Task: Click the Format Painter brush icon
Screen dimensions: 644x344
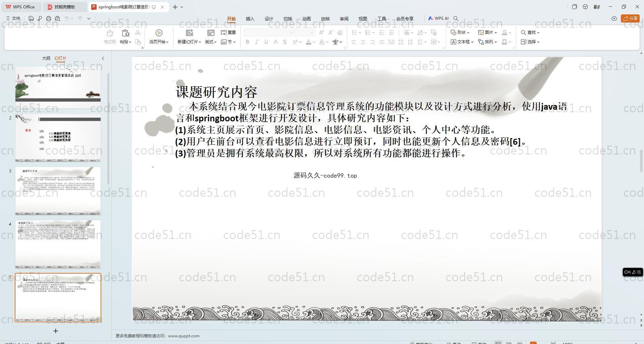Action: point(110,33)
